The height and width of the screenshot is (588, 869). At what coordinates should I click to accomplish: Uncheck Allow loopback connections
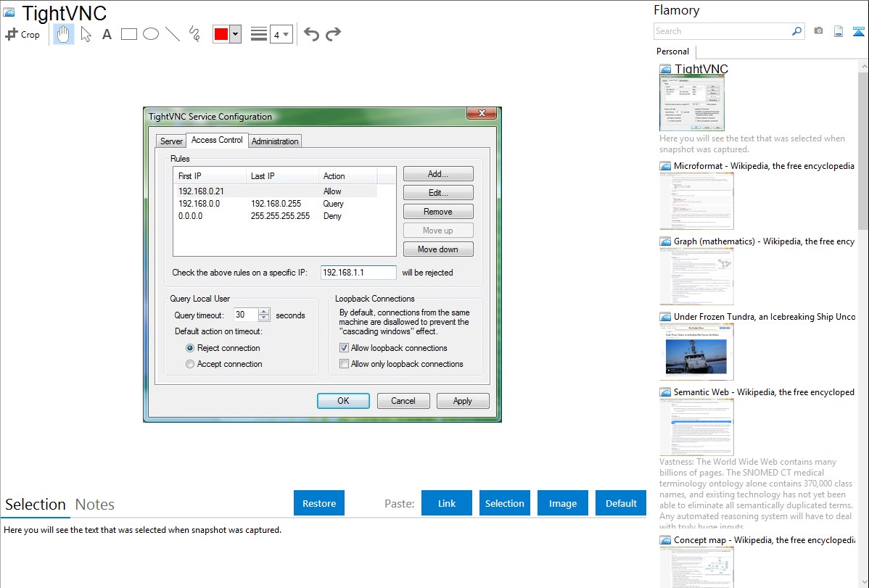click(x=345, y=348)
